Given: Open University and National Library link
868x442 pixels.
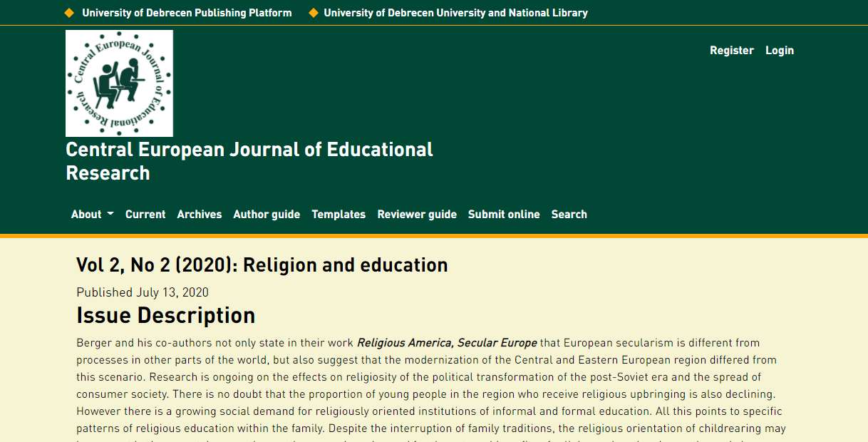Looking at the screenshot, I should (x=455, y=13).
